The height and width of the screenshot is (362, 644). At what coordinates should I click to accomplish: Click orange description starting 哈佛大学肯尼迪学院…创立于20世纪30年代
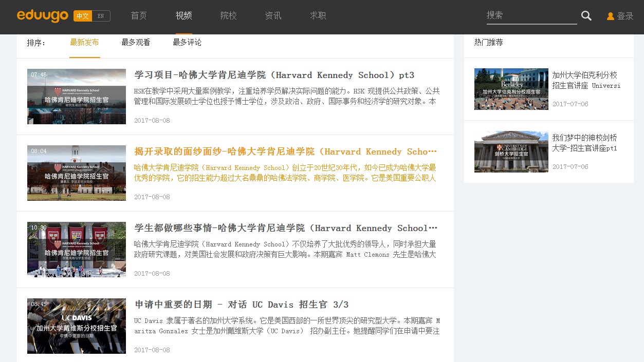click(285, 173)
